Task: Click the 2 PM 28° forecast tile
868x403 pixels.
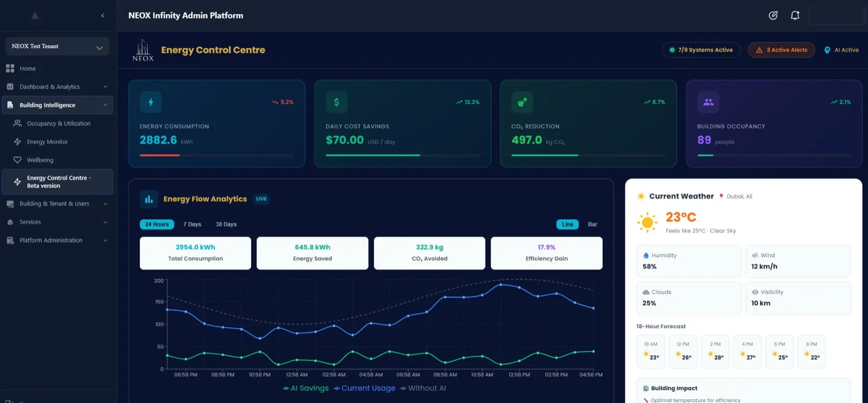Action: coord(715,351)
